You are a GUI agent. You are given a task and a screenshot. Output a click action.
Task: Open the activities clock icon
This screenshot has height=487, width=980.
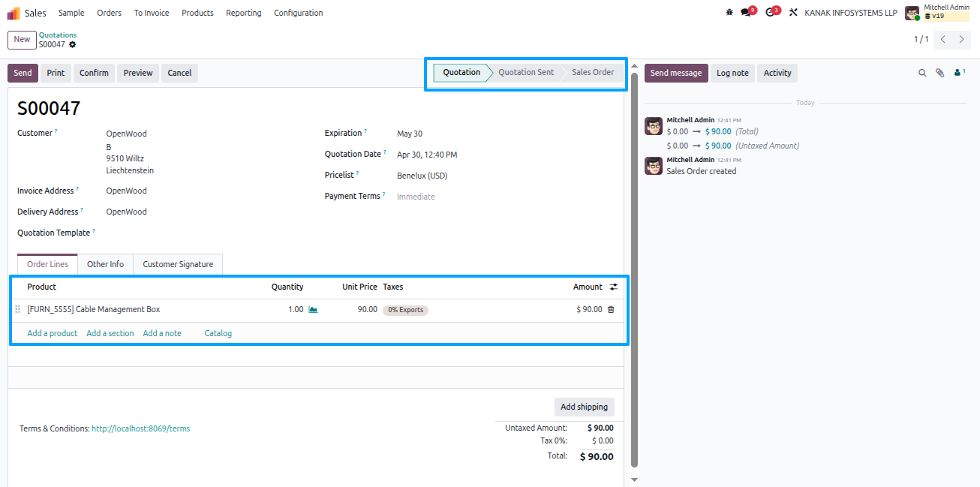(769, 13)
